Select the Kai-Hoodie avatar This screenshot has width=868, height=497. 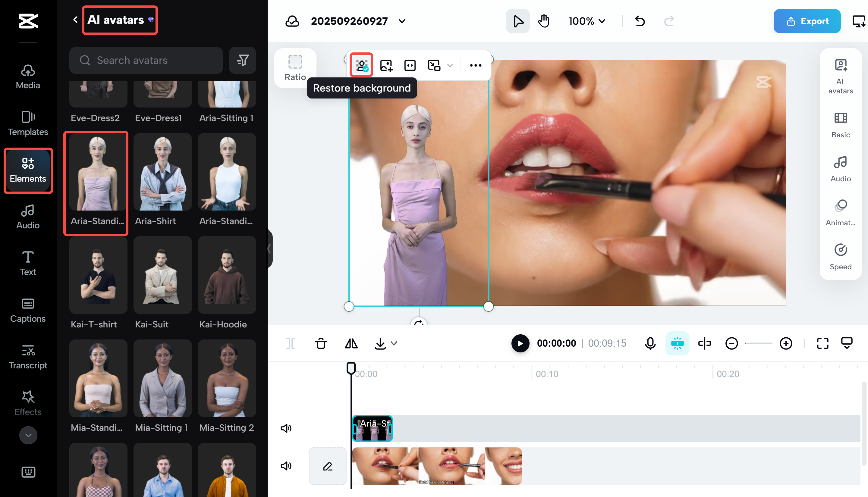227,283
